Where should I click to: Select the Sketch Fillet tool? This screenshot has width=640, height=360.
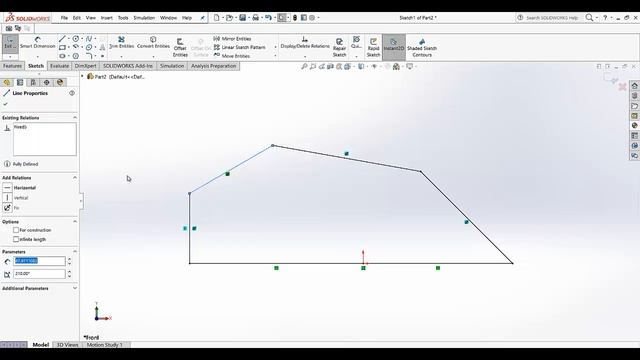tap(89, 56)
